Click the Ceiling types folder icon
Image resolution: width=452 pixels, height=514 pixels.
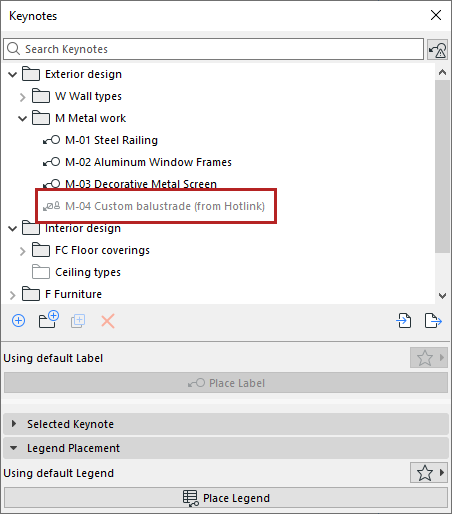coord(41,272)
